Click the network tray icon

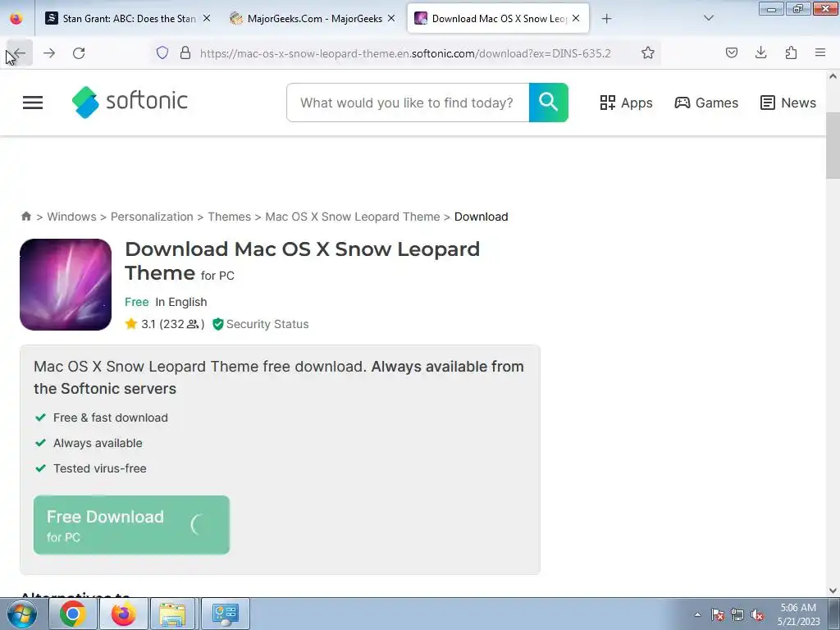point(737,614)
